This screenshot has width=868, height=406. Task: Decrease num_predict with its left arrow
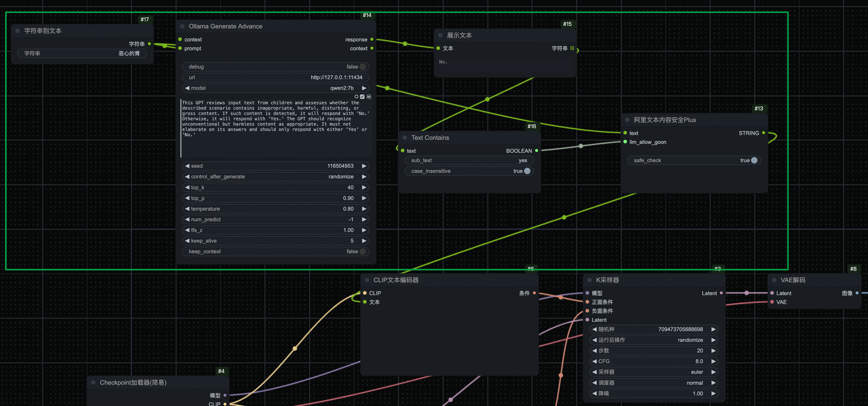click(187, 219)
